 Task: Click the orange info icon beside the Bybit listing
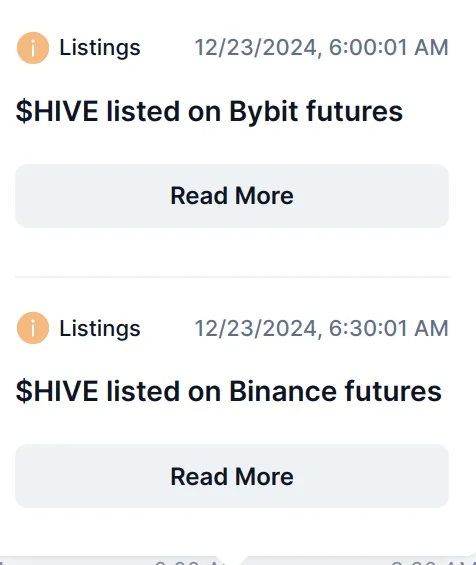click(33, 48)
